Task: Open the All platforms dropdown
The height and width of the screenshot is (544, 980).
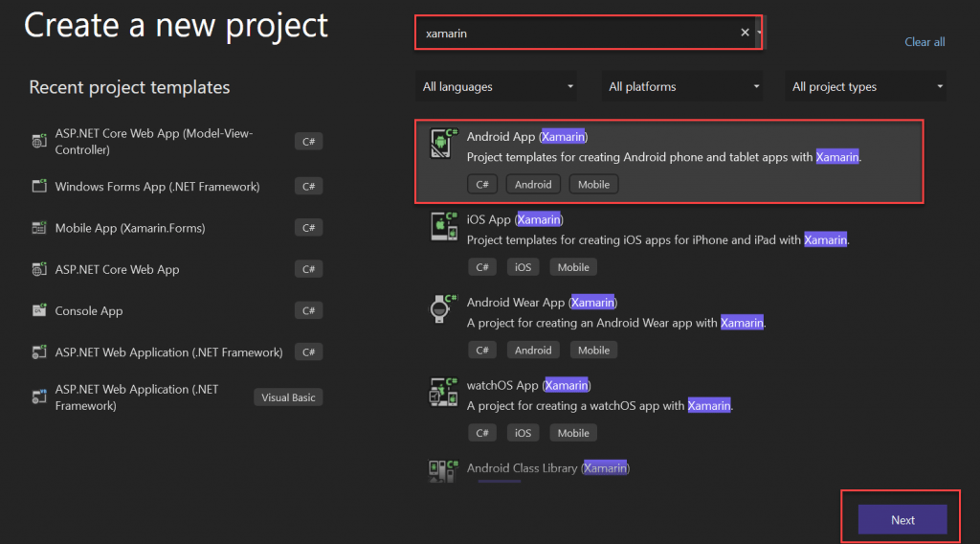Action: tap(682, 86)
